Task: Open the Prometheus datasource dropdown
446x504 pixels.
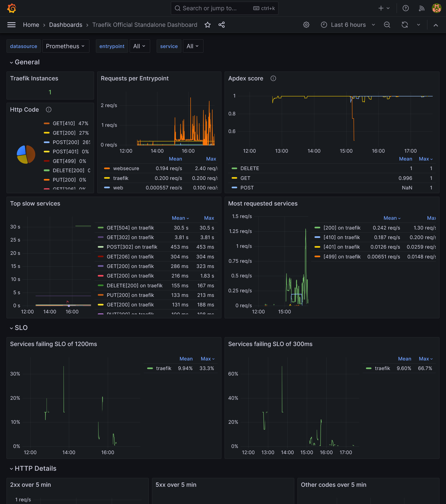Action: point(65,46)
